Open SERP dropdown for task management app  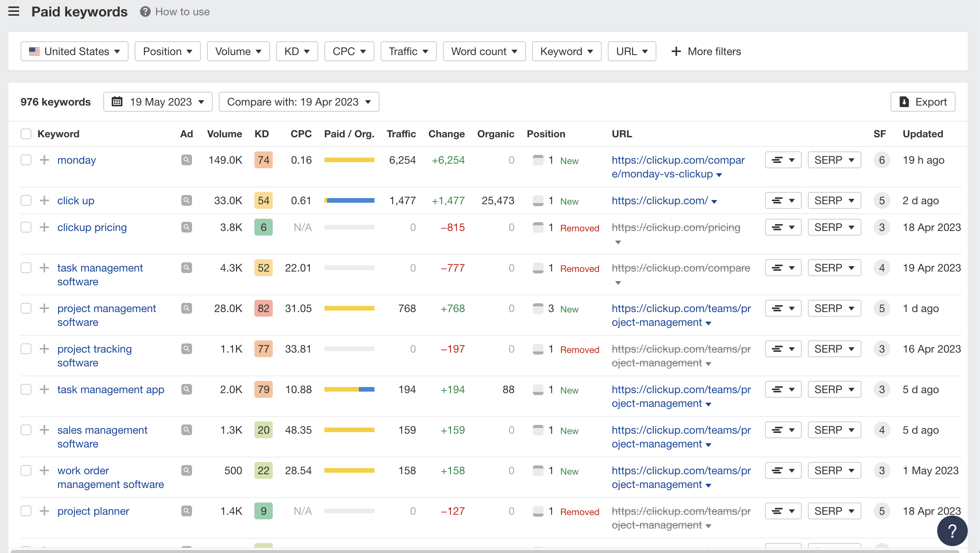point(834,389)
